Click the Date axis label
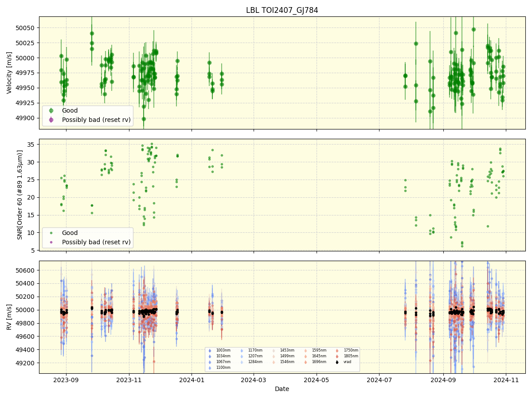 pyautogui.click(x=282, y=389)
